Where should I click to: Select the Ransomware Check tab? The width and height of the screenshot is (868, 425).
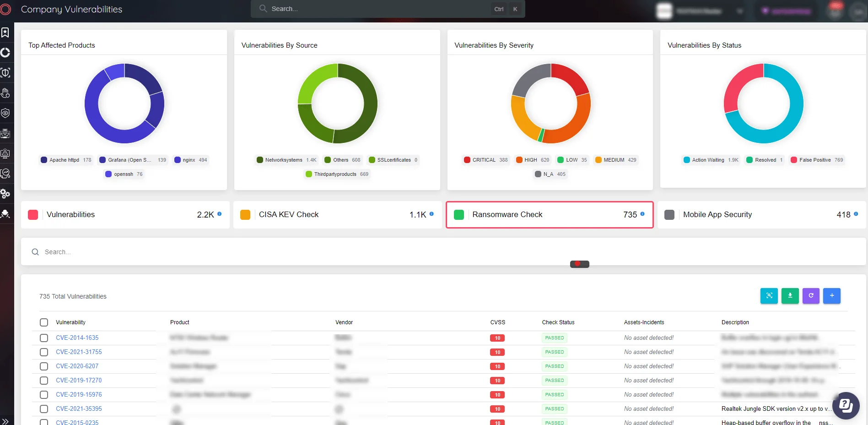pyautogui.click(x=550, y=215)
